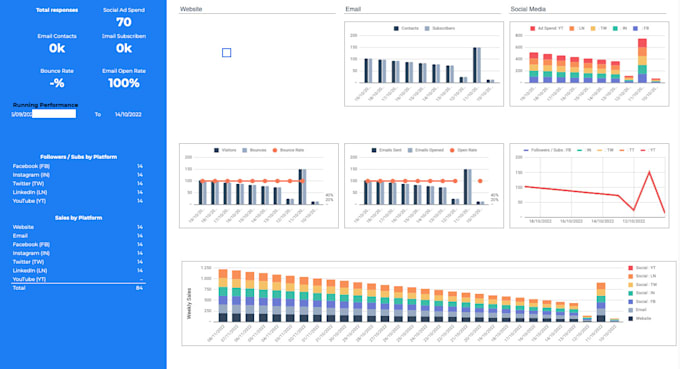
Task: Click the Bounces legend entry
Action: (x=254, y=150)
